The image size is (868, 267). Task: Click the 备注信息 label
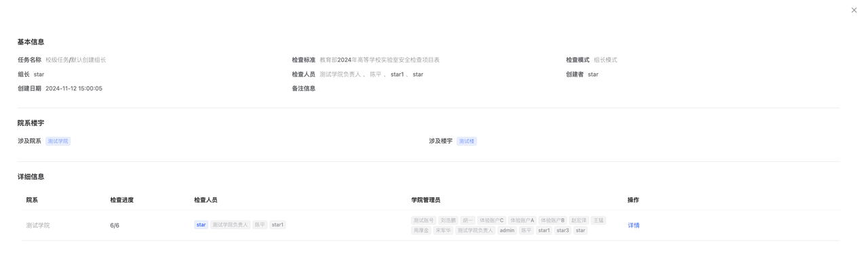click(x=304, y=88)
